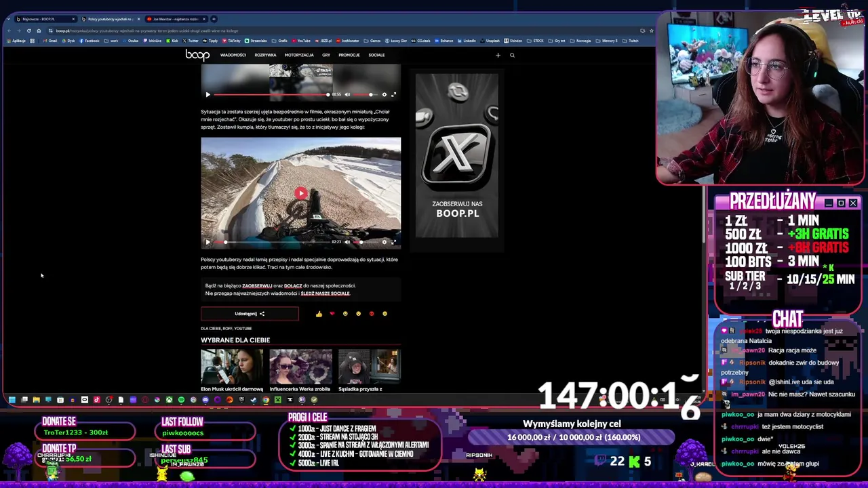Viewport: 868px width, 488px height.
Task: Open File Explorer from taskbar
Action: point(37,400)
